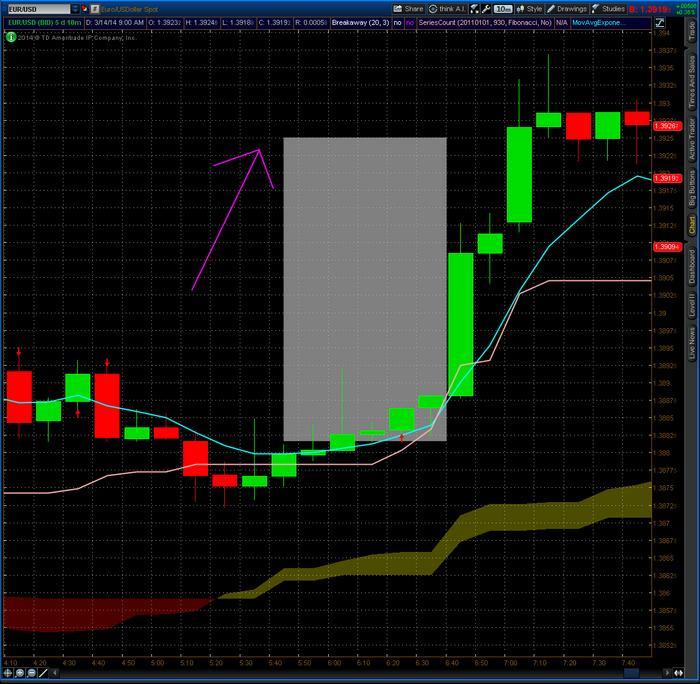This screenshot has width=700, height=684.
Task: Switch to the Chart side tab
Action: 692,225
